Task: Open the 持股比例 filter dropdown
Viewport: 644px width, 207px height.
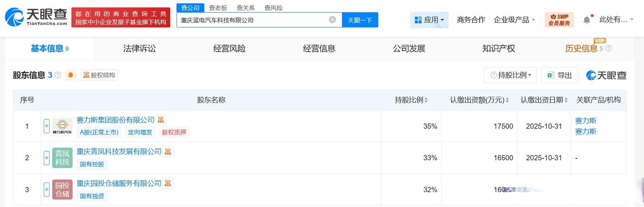Action: [510, 75]
